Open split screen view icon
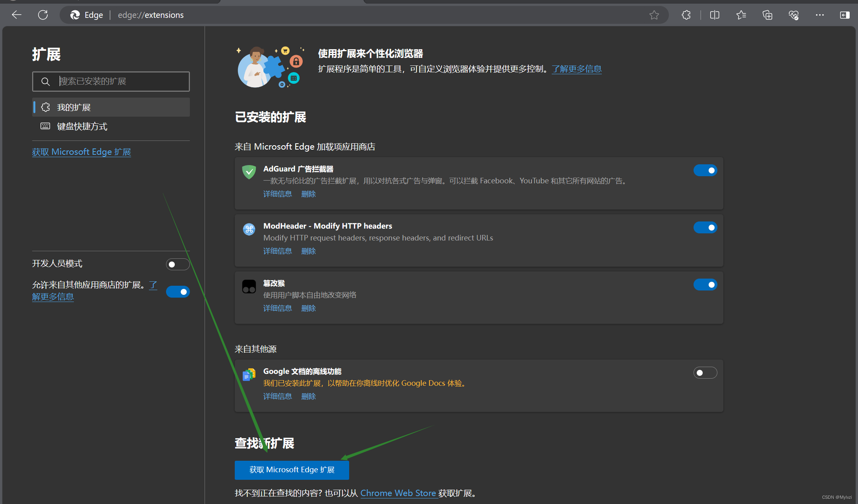Screen dimensions: 858x504 [x=715, y=15]
